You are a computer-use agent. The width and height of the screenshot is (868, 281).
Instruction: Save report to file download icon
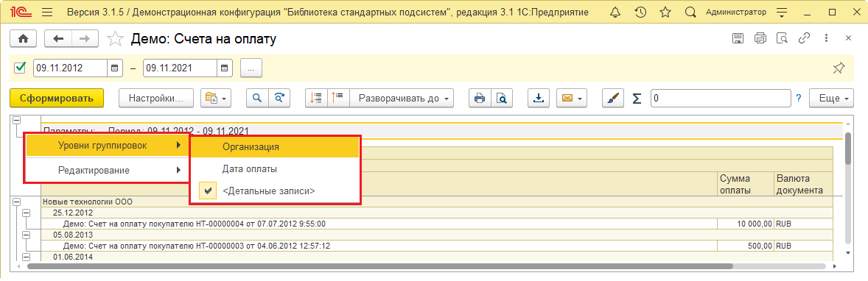[538, 98]
